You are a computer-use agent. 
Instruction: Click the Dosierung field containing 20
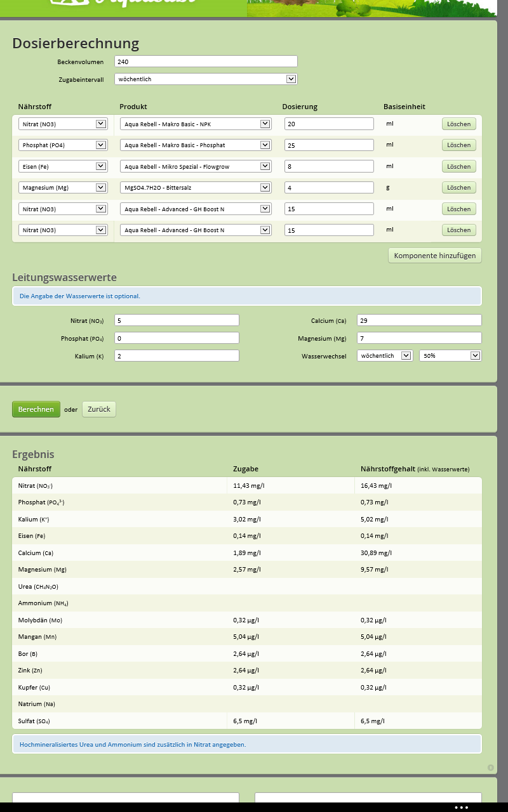329,124
